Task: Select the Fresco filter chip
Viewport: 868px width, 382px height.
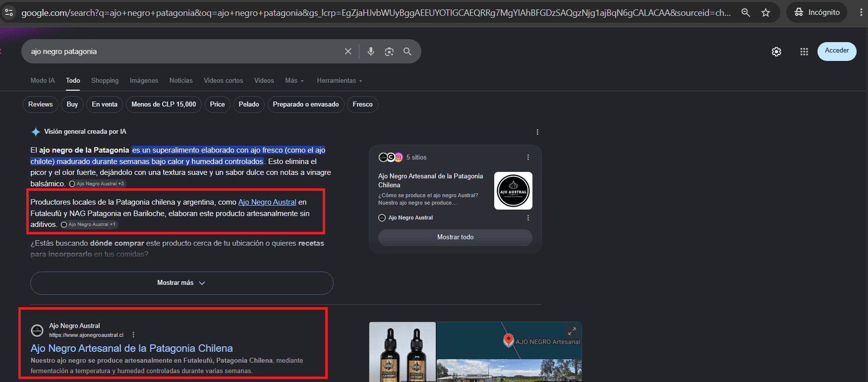Action: (362, 105)
